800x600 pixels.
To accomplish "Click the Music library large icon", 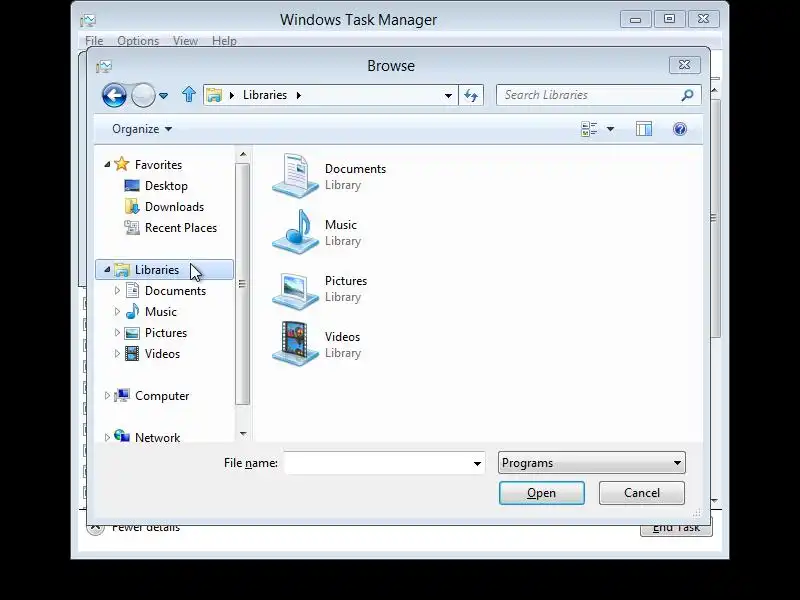I will [295, 232].
